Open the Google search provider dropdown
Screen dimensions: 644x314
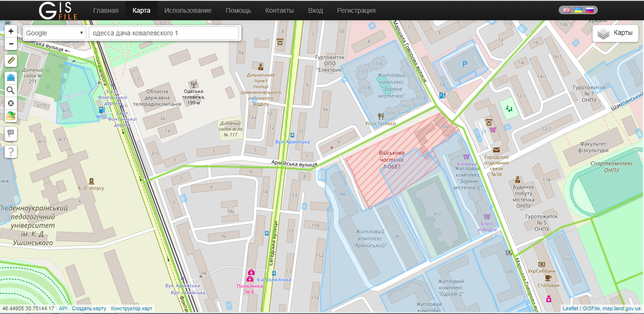[54, 33]
